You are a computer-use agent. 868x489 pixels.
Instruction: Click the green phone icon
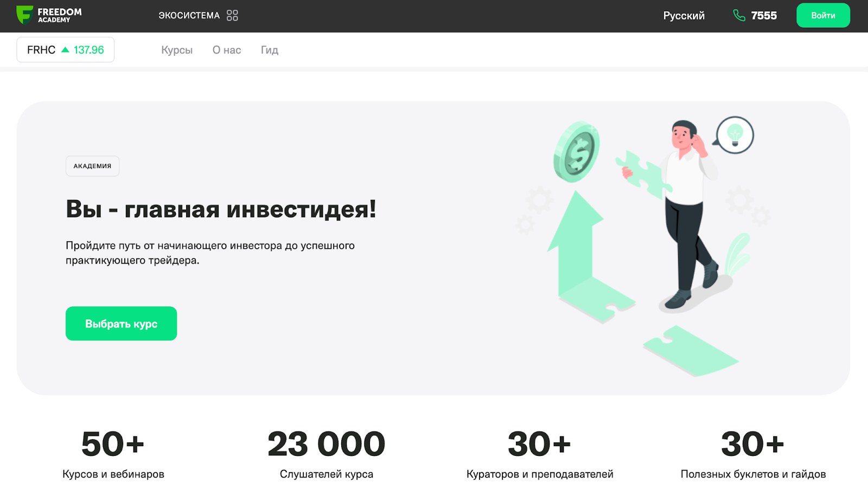click(739, 15)
